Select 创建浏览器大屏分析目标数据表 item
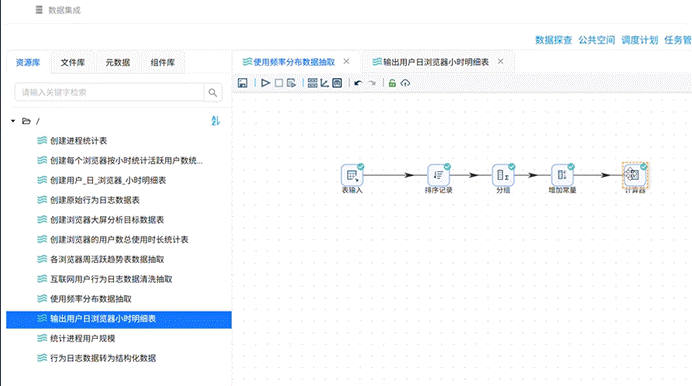The image size is (692, 386). coord(107,220)
